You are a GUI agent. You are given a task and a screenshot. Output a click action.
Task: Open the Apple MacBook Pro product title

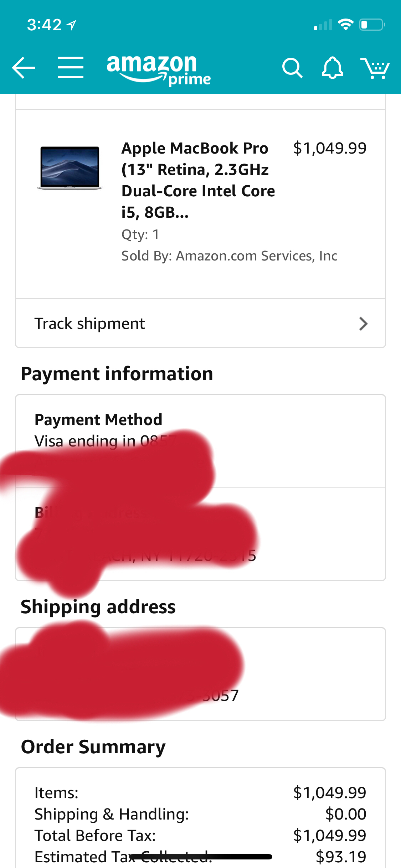coord(198,180)
